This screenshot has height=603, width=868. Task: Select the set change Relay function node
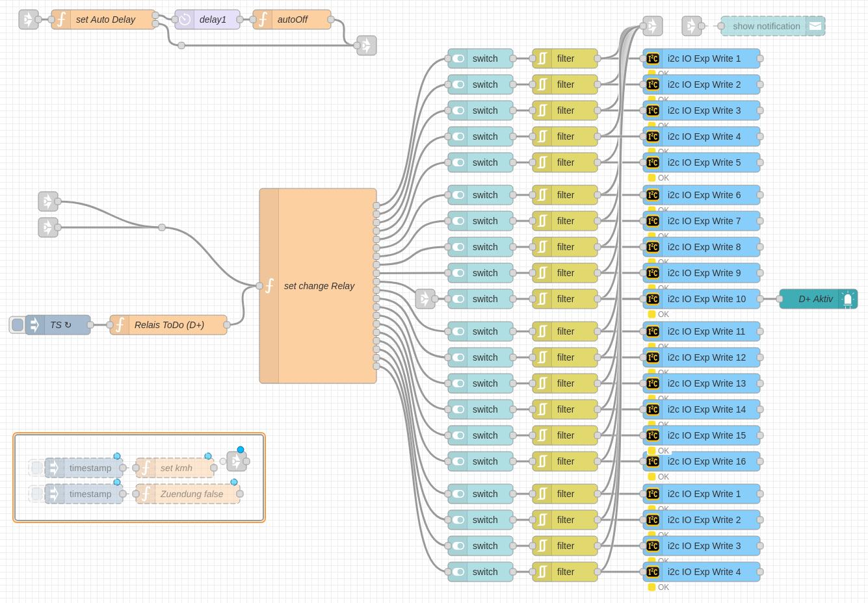pos(319,286)
